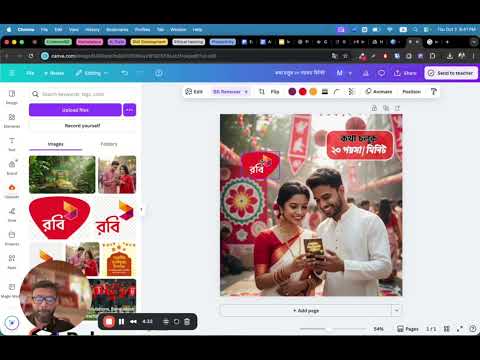Viewport: 480px width, 360px height.
Task: Open the Uploads panel in sidebar
Action: click(x=12, y=191)
